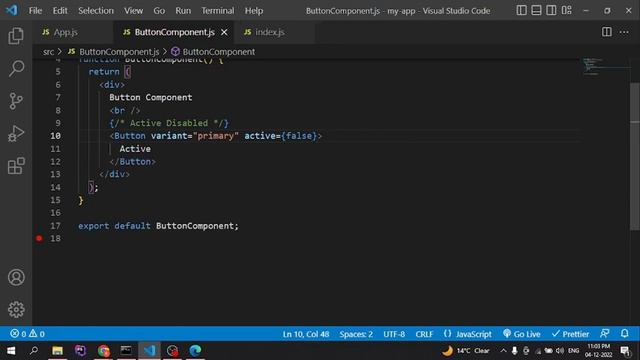Click the "primary" string on line 10
This screenshot has height=360, width=640.
216,136
